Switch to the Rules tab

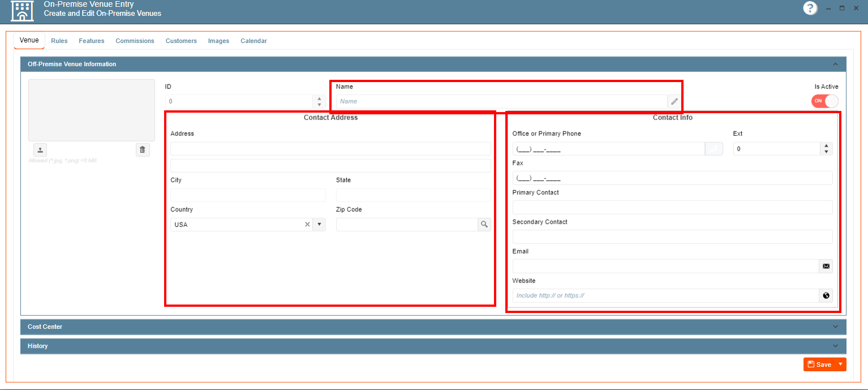(59, 41)
